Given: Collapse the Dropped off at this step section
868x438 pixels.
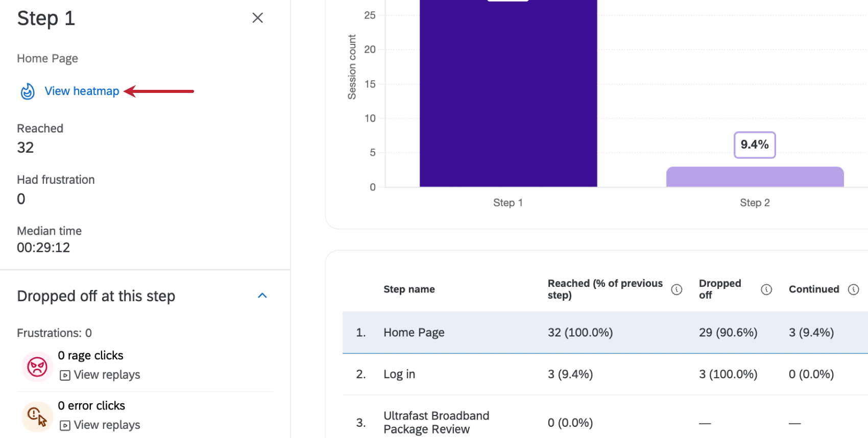Looking at the screenshot, I should pyautogui.click(x=262, y=296).
